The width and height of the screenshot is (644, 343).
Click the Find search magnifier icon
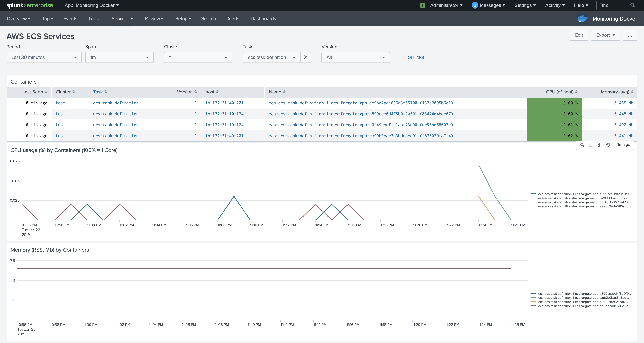pos(632,5)
